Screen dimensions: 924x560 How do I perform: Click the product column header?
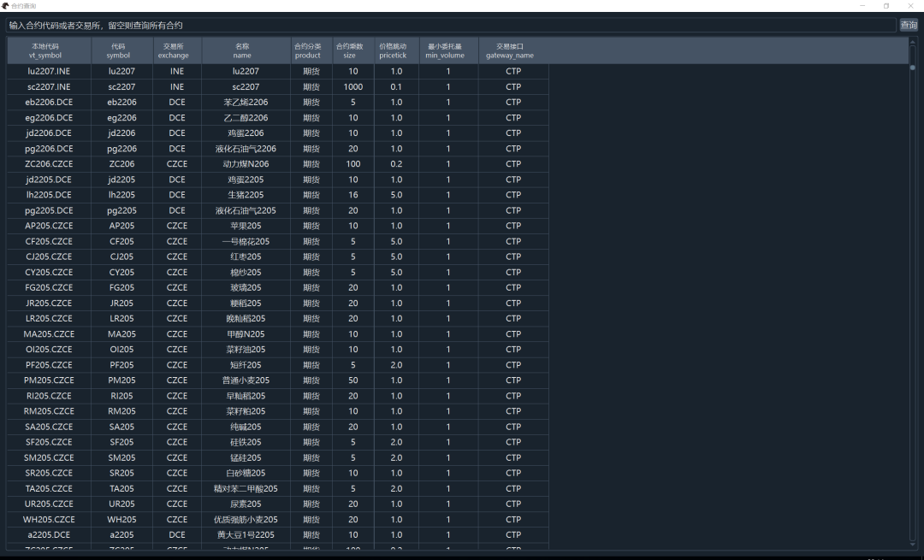coord(311,50)
